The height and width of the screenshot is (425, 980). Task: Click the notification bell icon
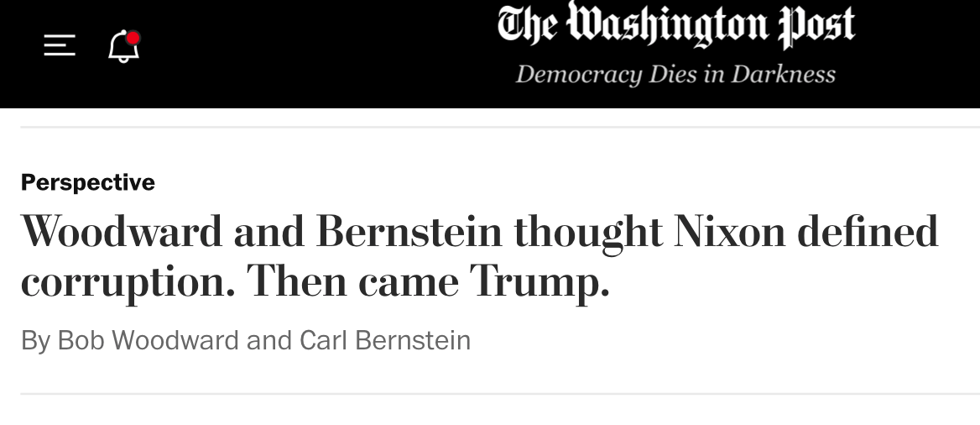point(123,48)
